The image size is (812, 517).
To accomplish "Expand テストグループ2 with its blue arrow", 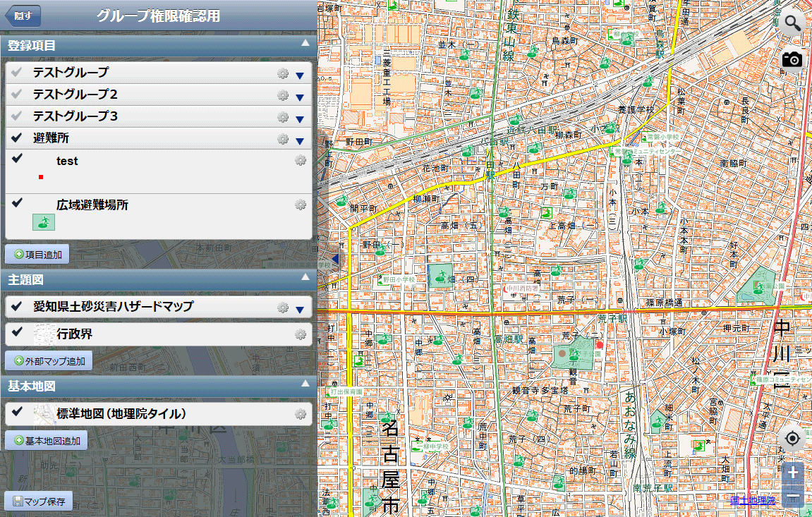I will 299,97.
